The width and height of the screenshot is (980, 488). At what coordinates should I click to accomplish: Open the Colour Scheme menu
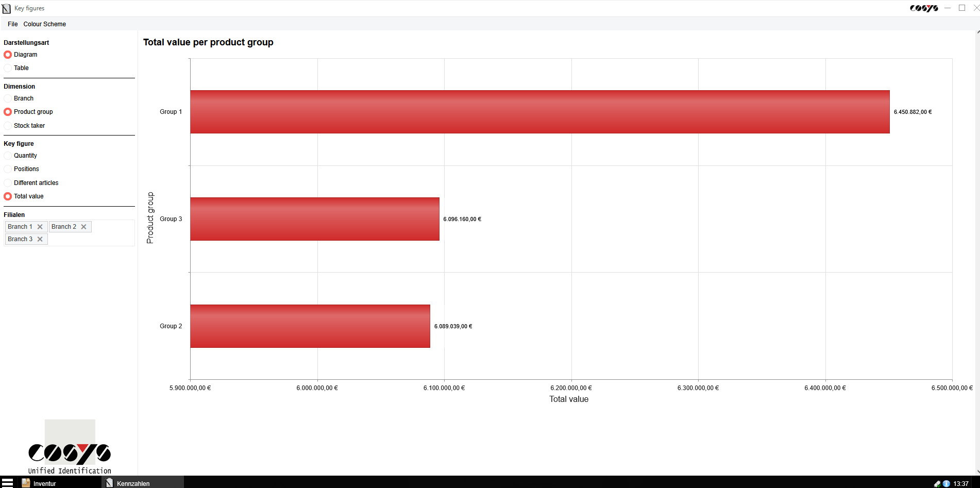[45, 24]
